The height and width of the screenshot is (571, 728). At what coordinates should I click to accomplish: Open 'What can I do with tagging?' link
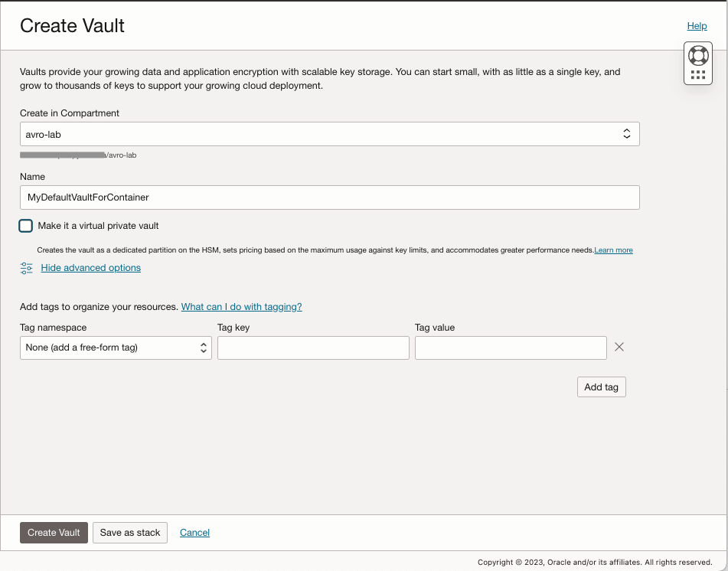[x=241, y=307]
